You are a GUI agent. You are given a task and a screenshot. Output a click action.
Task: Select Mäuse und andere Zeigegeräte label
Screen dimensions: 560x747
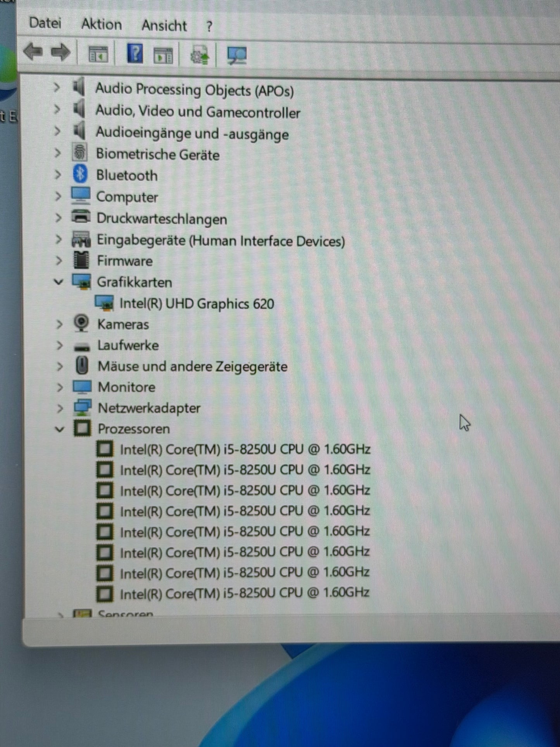tap(193, 366)
